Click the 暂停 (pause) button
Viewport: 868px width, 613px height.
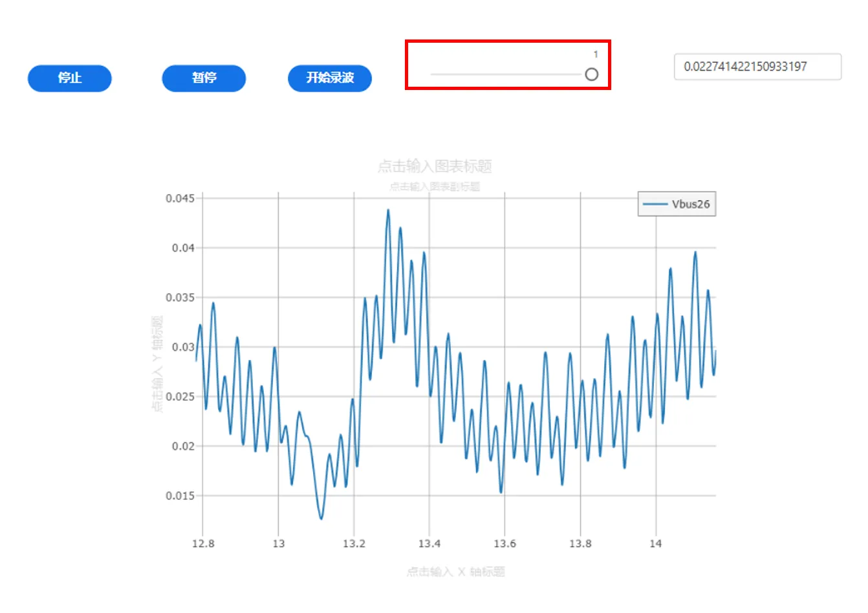click(x=204, y=78)
